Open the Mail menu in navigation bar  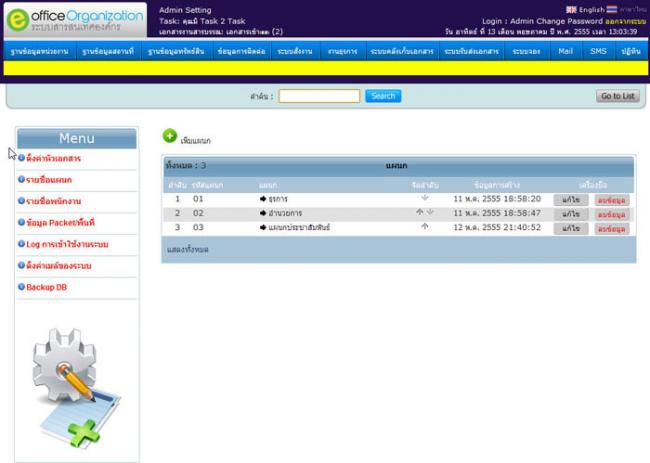point(565,51)
